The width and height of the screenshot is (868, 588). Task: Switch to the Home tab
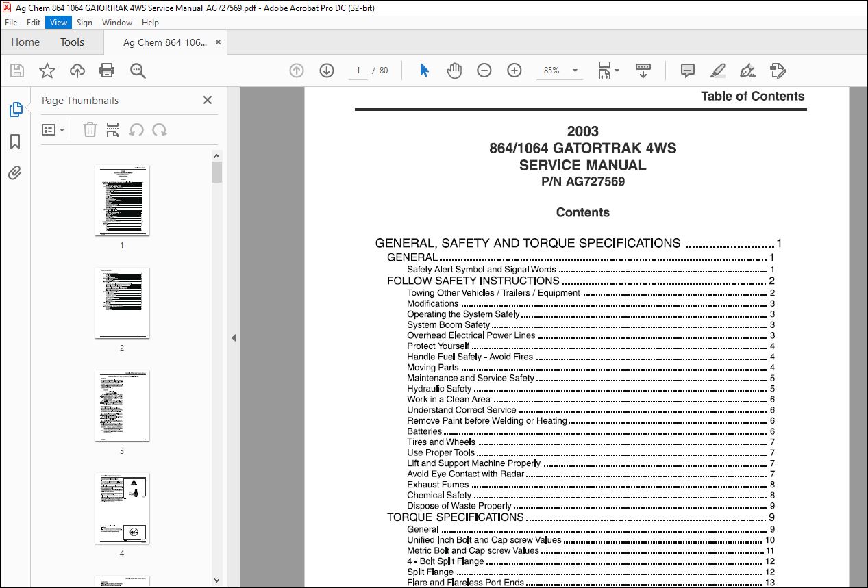pos(25,42)
